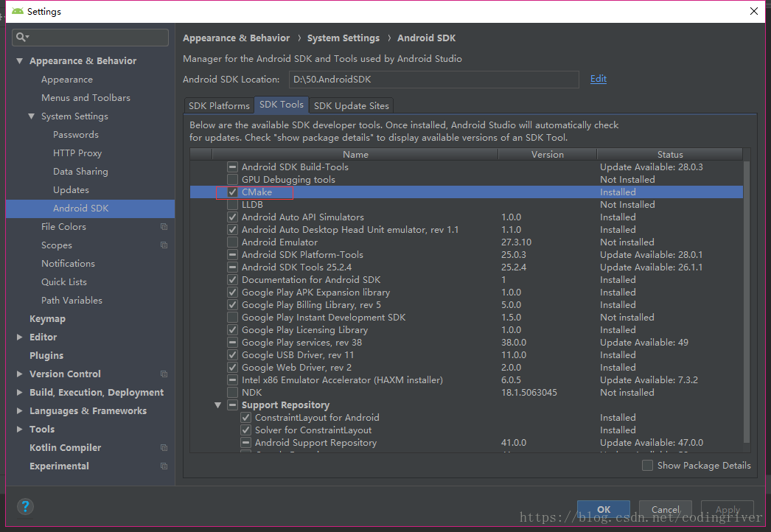
Task: Click System Settings in the breadcrumb
Action: [343, 38]
